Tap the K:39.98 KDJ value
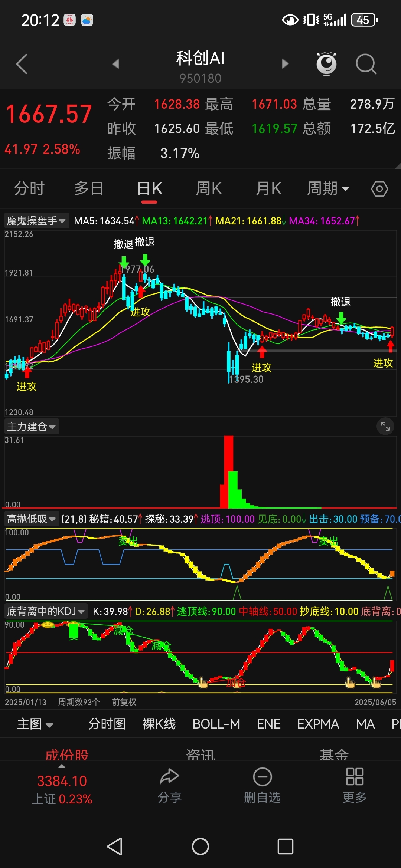Image resolution: width=401 pixels, height=868 pixels. [x=112, y=611]
